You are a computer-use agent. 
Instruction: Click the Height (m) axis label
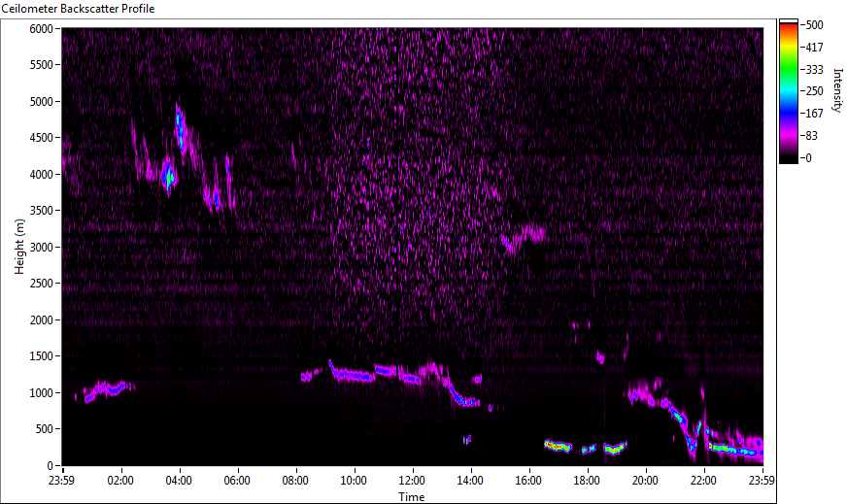(20, 247)
